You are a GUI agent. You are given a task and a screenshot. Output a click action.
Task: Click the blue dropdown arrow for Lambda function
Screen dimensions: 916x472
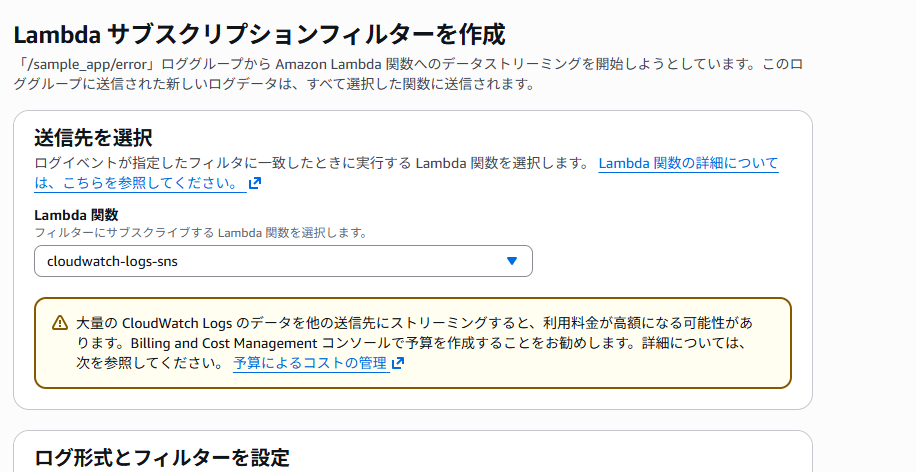point(511,261)
